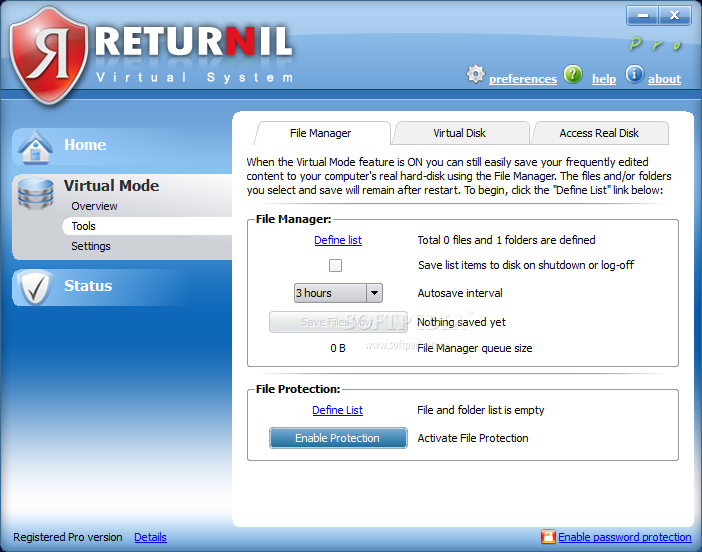702x552 pixels.
Task: Click File Manager's Define list link
Action: tap(338, 240)
